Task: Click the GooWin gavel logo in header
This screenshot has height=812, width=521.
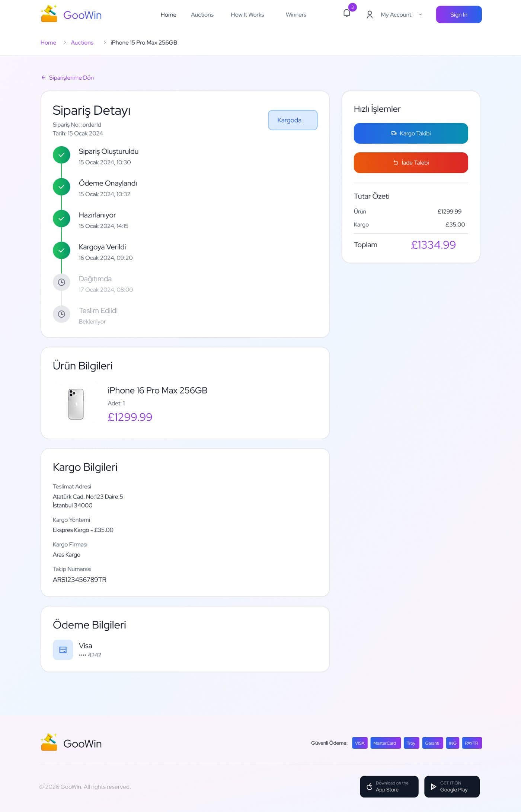Action: click(x=49, y=13)
